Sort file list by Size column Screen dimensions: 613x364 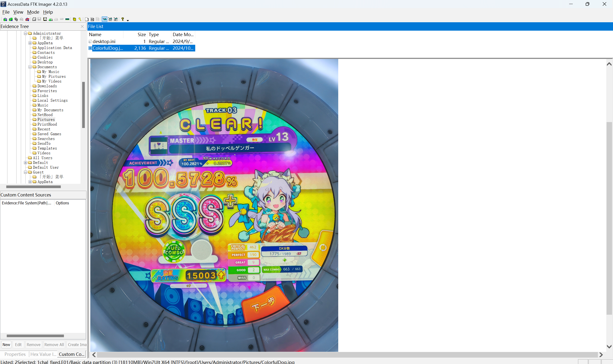click(x=135, y=35)
